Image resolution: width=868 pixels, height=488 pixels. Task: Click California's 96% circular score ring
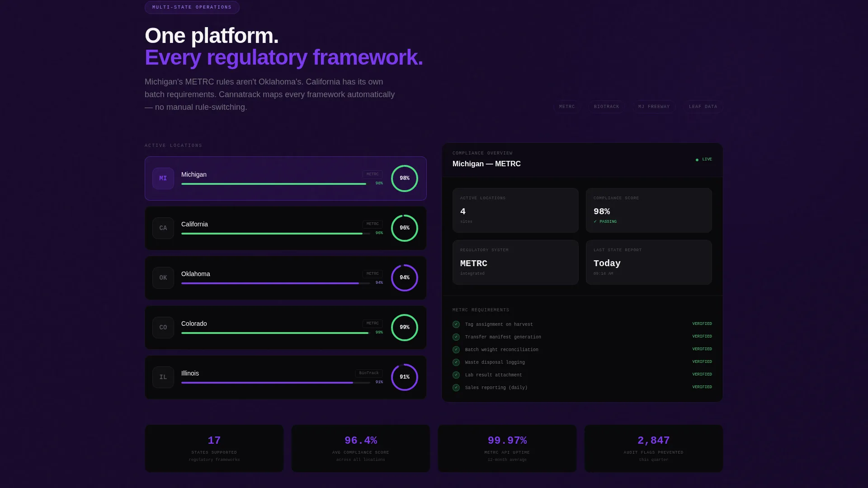405,228
